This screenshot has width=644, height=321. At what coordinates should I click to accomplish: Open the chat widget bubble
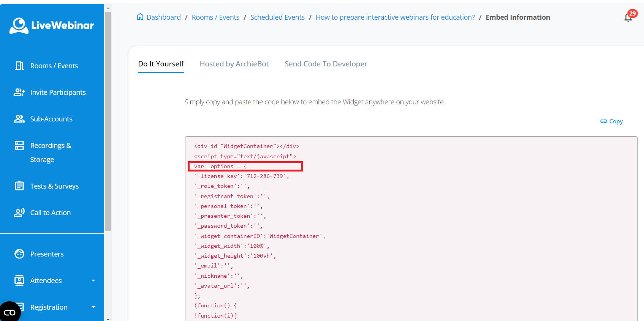pyautogui.click(x=10, y=312)
